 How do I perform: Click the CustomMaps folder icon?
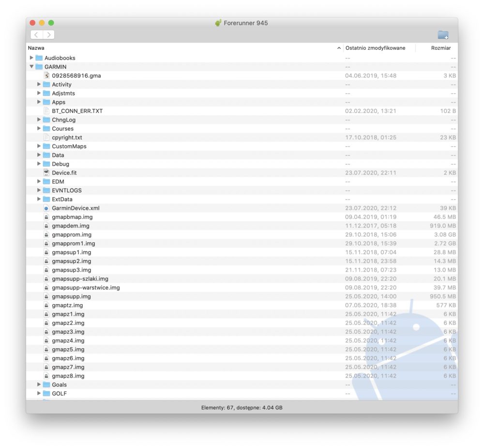tap(46, 146)
